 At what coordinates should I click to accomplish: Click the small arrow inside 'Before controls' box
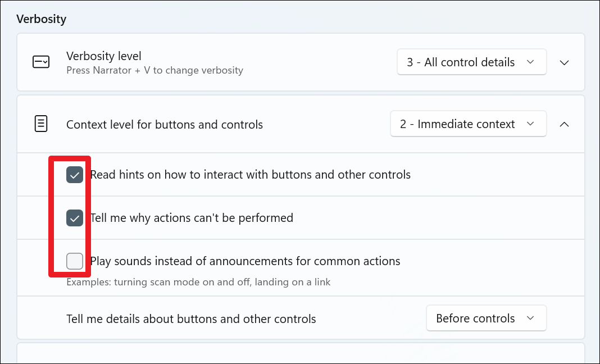click(530, 319)
